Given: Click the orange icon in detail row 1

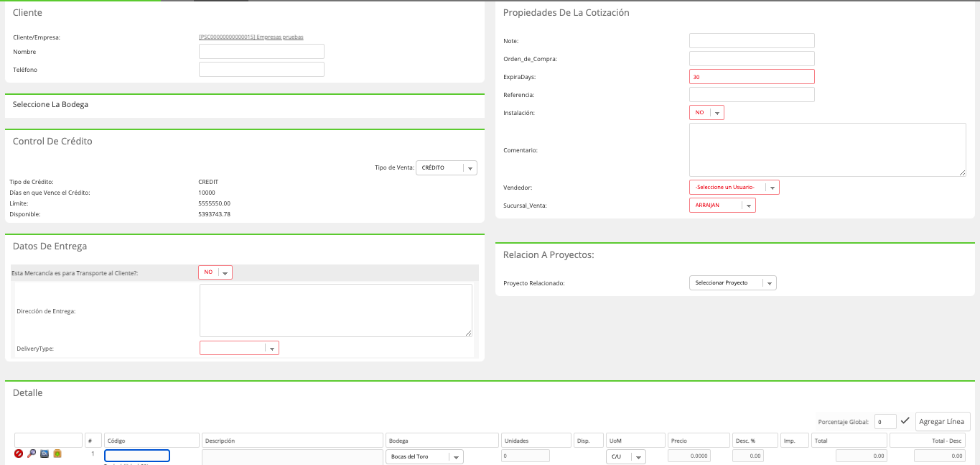Looking at the screenshot, I should [57, 454].
